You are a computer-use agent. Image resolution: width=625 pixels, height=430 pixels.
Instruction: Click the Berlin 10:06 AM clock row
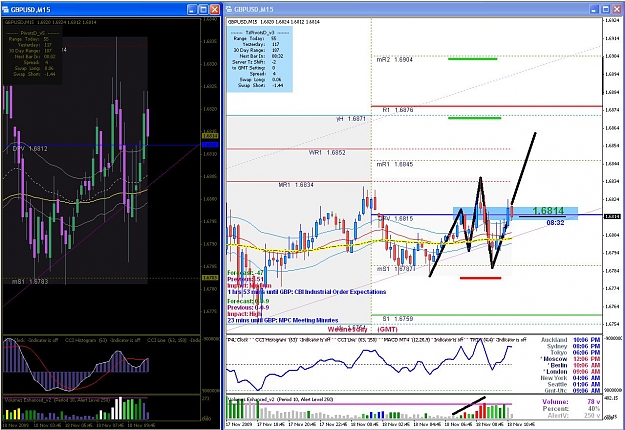click(573, 365)
